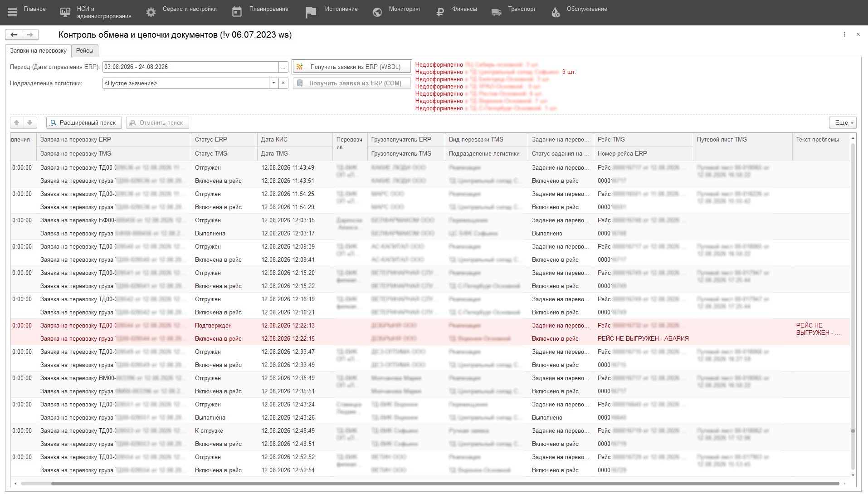The height and width of the screenshot is (494, 868).
Task: Select the Подтвержден status cell
Action: pos(224,326)
